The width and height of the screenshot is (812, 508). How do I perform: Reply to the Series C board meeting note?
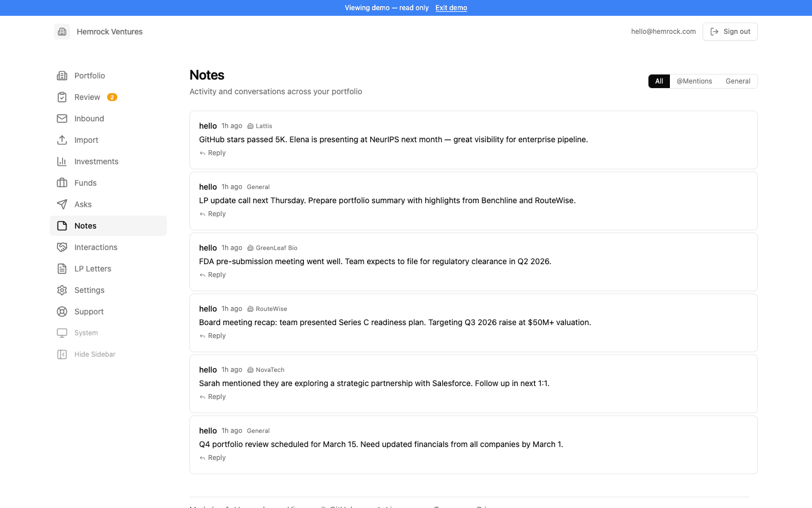tap(213, 336)
